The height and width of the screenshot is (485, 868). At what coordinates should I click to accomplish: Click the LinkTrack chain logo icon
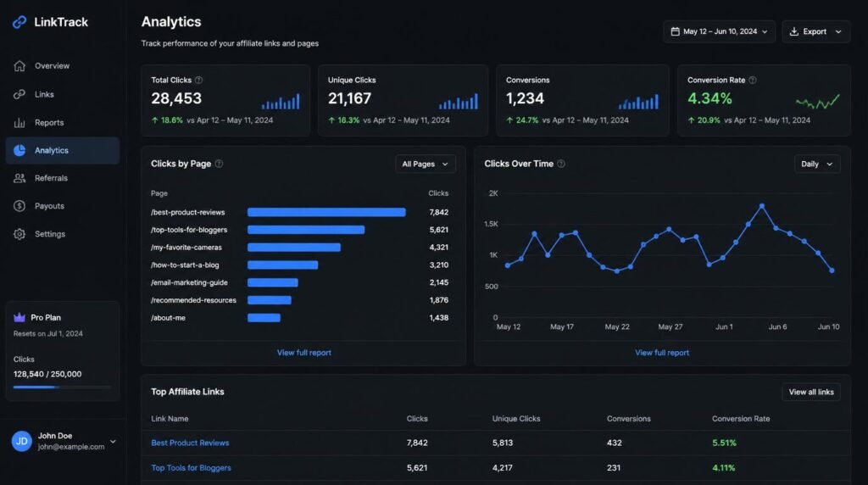pyautogui.click(x=19, y=22)
